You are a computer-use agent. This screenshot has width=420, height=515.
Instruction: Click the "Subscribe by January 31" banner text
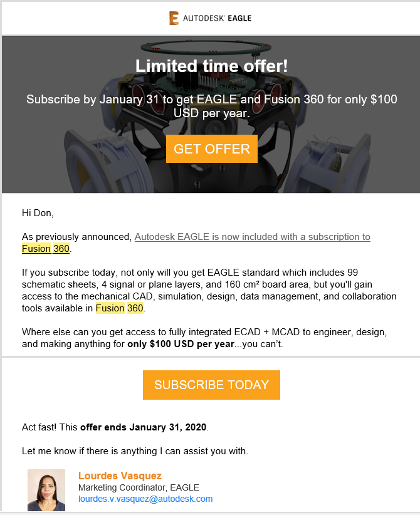(x=212, y=106)
